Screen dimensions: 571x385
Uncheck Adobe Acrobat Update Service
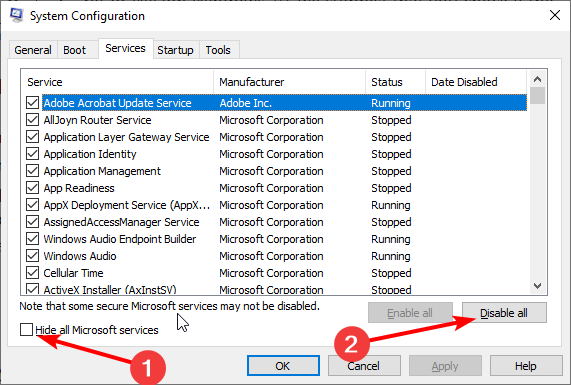[32, 103]
